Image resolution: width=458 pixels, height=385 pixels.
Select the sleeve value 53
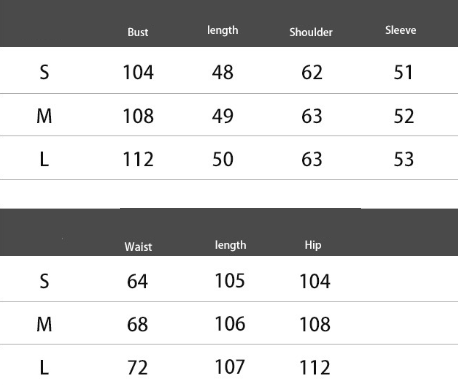pyautogui.click(x=404, y=159)
